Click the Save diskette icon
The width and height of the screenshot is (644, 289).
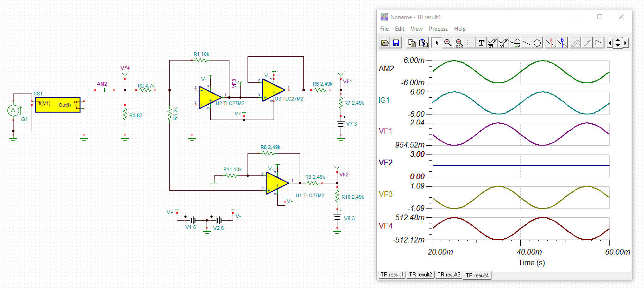coord(396,43)
